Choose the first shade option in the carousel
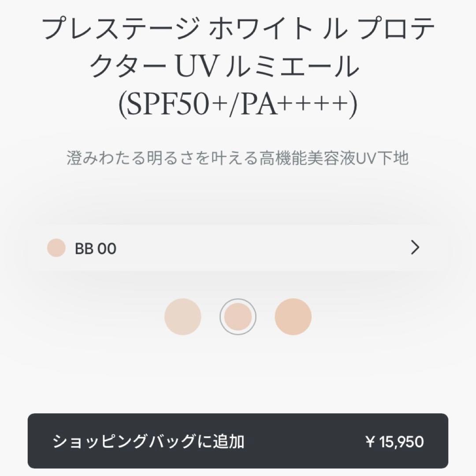 click(182, 316)
